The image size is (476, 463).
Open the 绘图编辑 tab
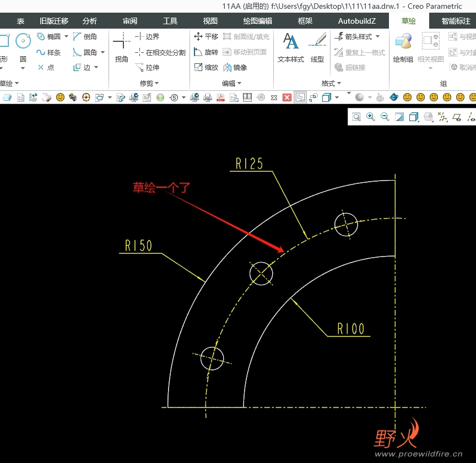click(258, 21)
